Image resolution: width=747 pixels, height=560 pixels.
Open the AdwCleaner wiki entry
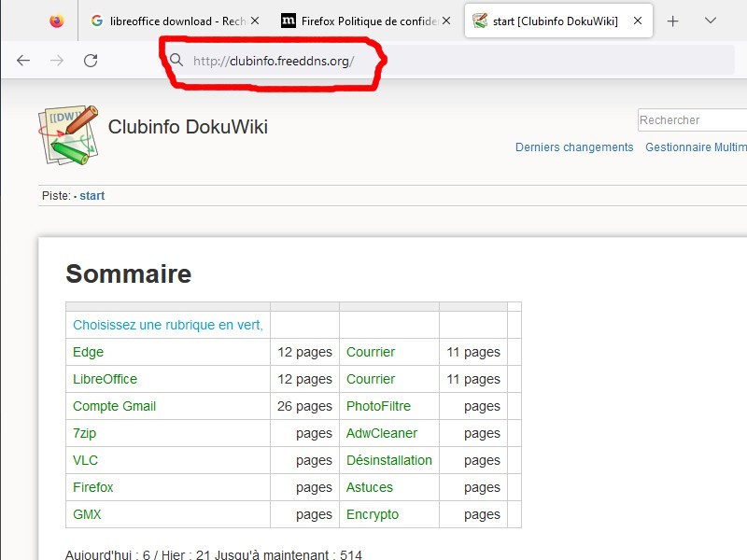click(x=381, y=433)
